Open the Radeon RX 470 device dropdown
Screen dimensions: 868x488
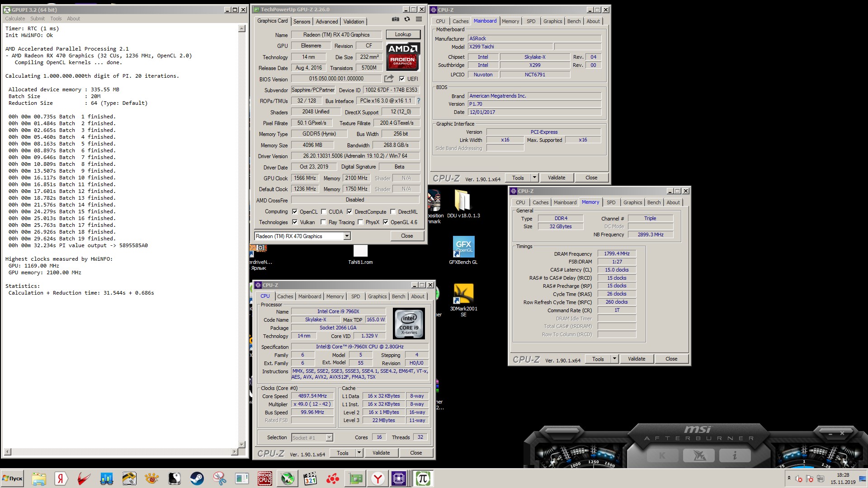[x=347, y=236]
